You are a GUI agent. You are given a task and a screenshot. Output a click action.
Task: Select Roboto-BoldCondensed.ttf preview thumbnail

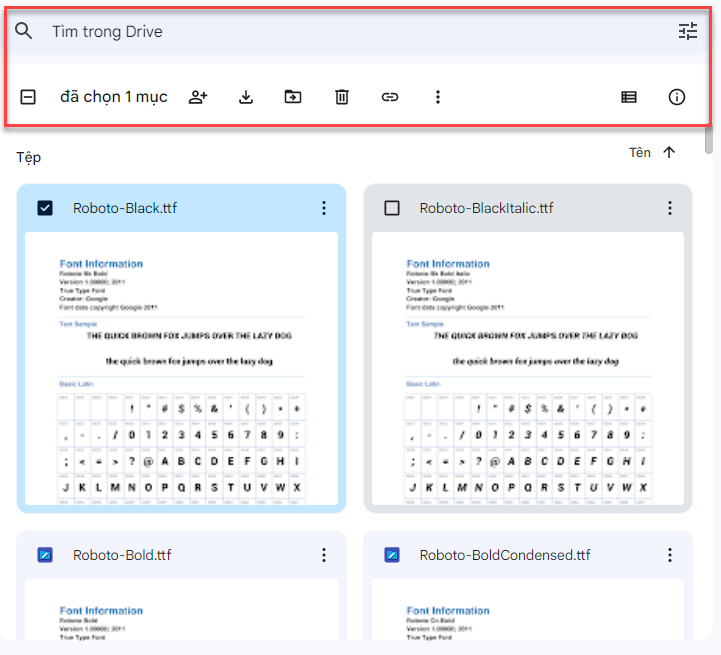point(528,610)
